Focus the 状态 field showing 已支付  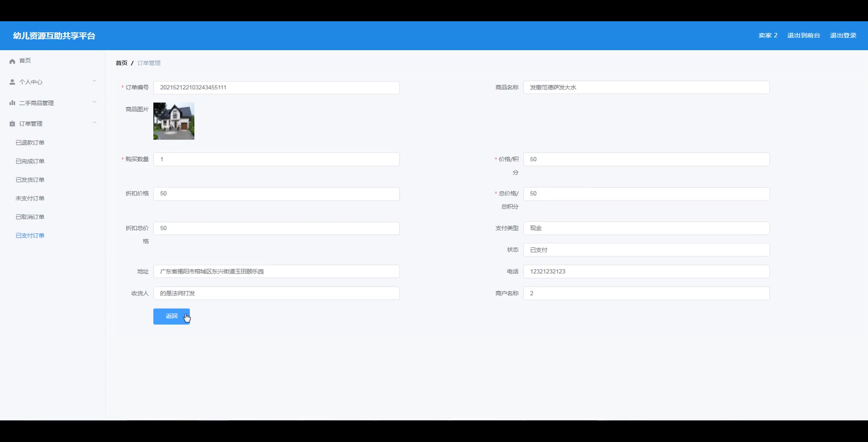coord(646,250)
